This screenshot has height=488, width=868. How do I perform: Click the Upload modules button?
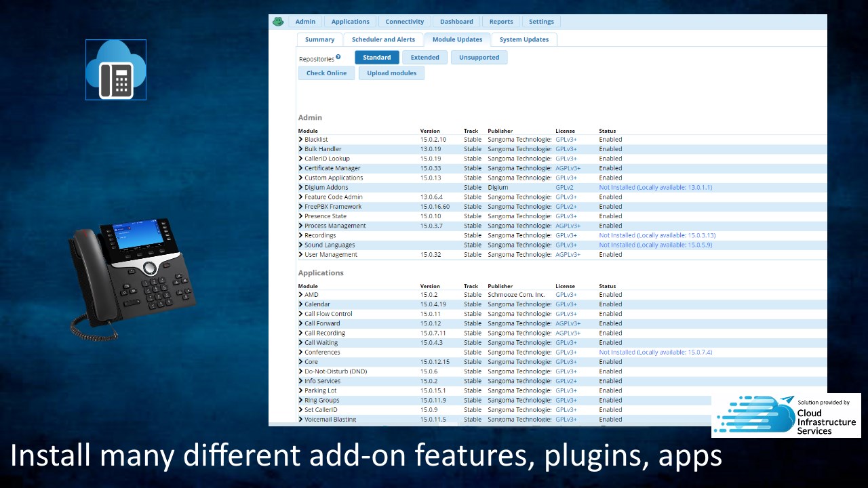392,73
